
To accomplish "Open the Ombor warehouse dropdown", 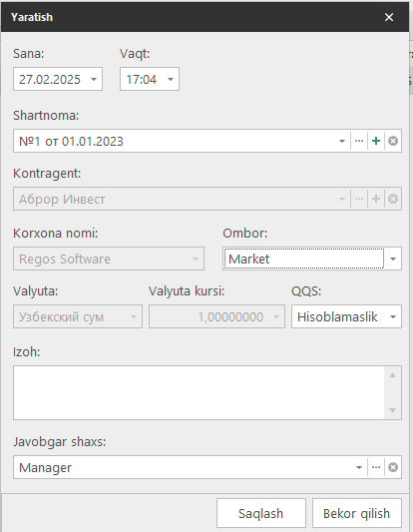I will point(393,259).
